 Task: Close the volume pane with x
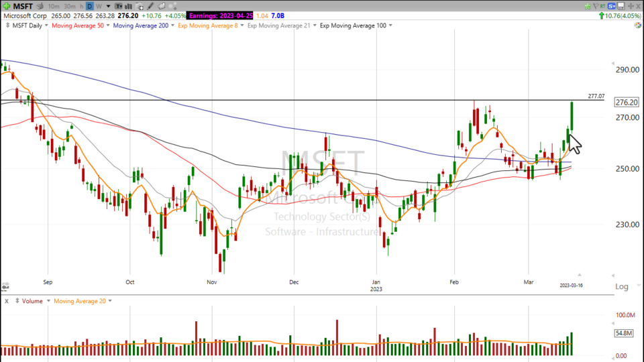(6, 301)
